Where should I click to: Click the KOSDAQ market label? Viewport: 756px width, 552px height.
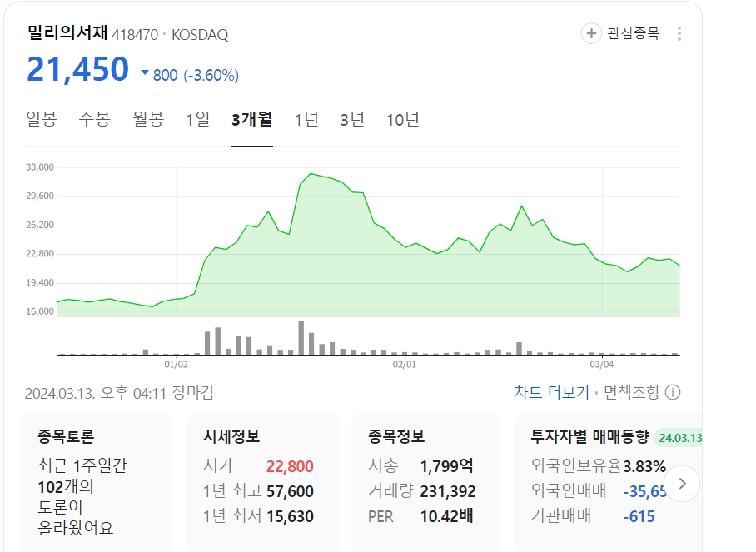pyautogui.click(x=200, y=35)
